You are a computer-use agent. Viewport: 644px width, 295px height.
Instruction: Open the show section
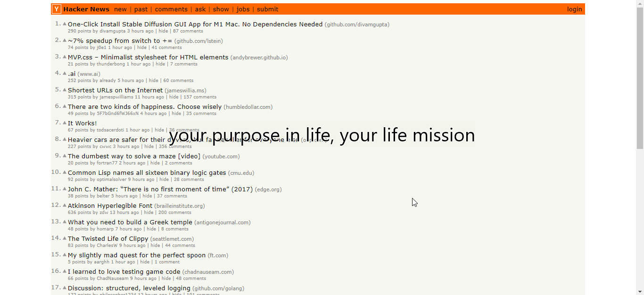221,9
